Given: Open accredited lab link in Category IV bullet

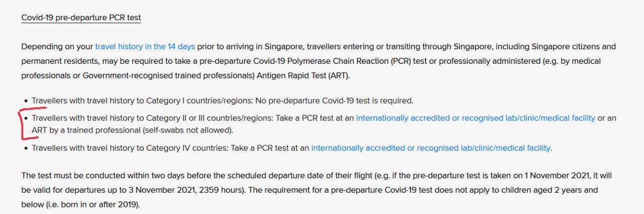Looking at the screenshot, I should click(x=431, y=148).
